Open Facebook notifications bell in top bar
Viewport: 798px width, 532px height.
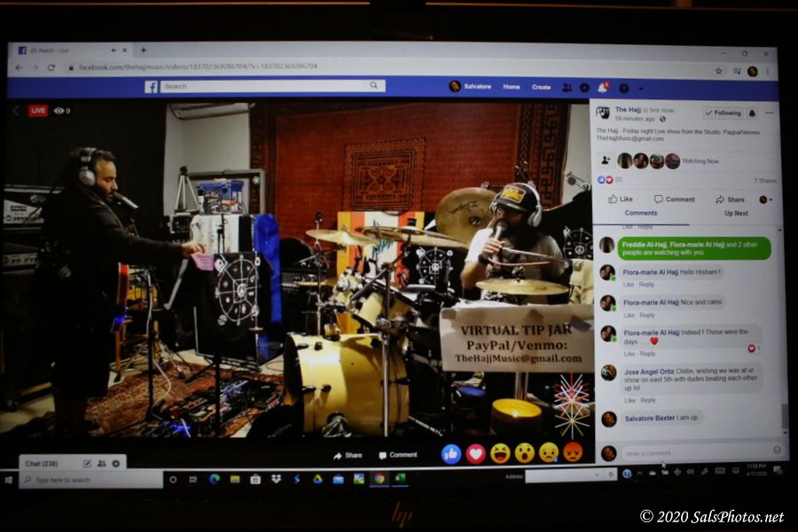603,87
